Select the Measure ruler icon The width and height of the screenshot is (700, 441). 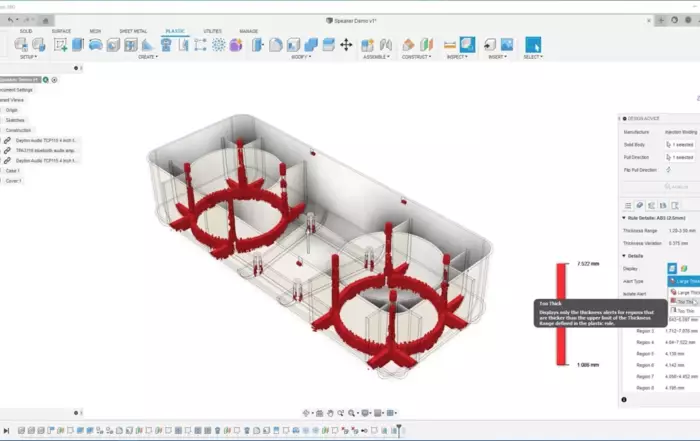tap(450, 45)
